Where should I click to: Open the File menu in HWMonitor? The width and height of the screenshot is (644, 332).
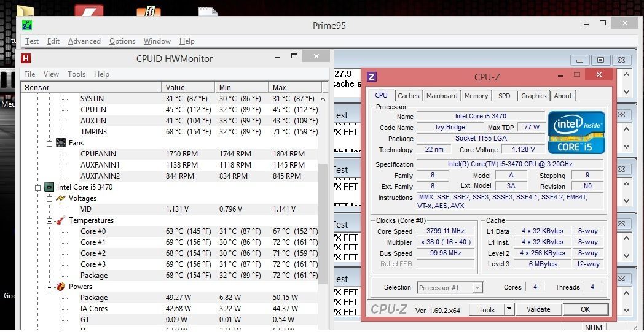click(29, 74)
